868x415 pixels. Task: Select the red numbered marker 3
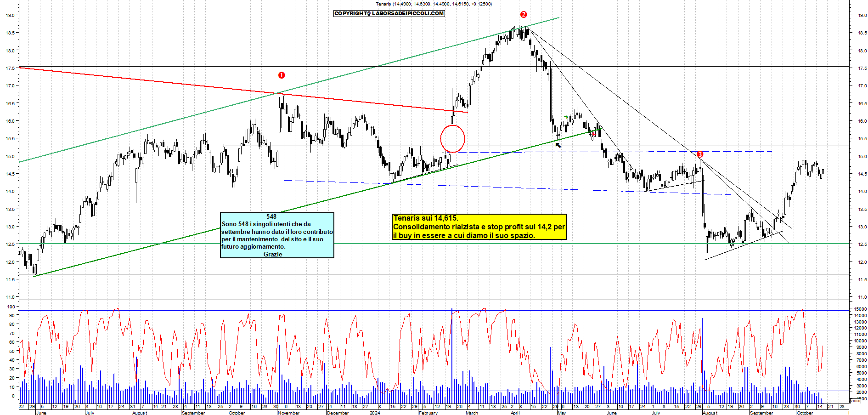pyautogui.click(x=700, y=154)
